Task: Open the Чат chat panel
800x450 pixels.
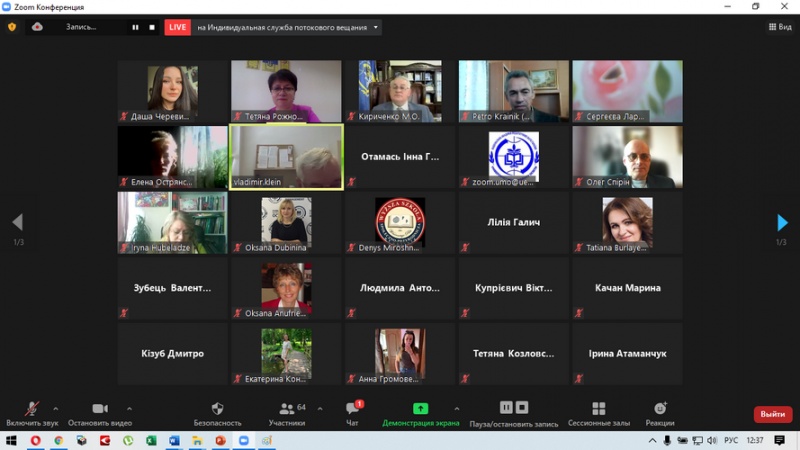Action: pyautogui.click(x=352, y=409)
